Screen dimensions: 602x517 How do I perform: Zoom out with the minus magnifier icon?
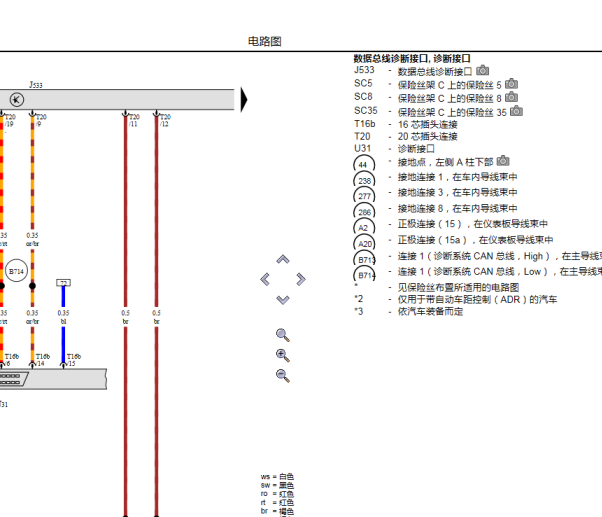[x=283, y=376]
